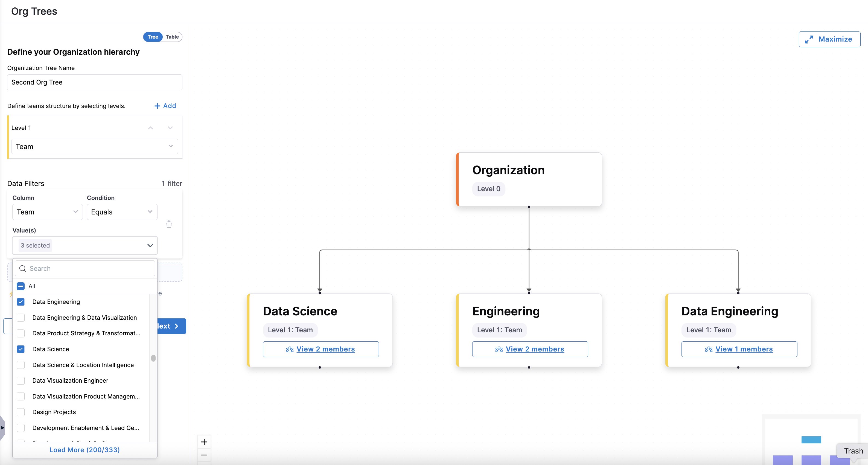Click the values list scrollbar thumb

point(153,358)
